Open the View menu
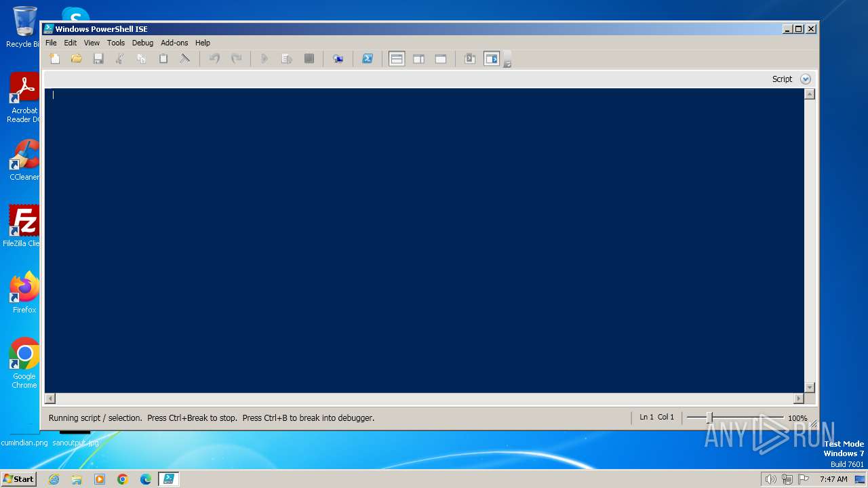The width and height of the screenshot is (868, 488). 92,43
